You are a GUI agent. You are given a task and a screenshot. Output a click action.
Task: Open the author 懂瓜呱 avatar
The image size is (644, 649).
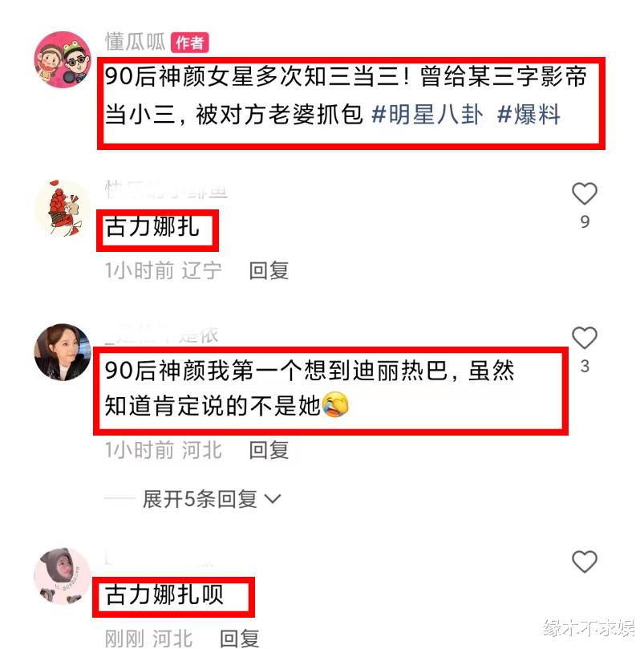click(63, 59)
